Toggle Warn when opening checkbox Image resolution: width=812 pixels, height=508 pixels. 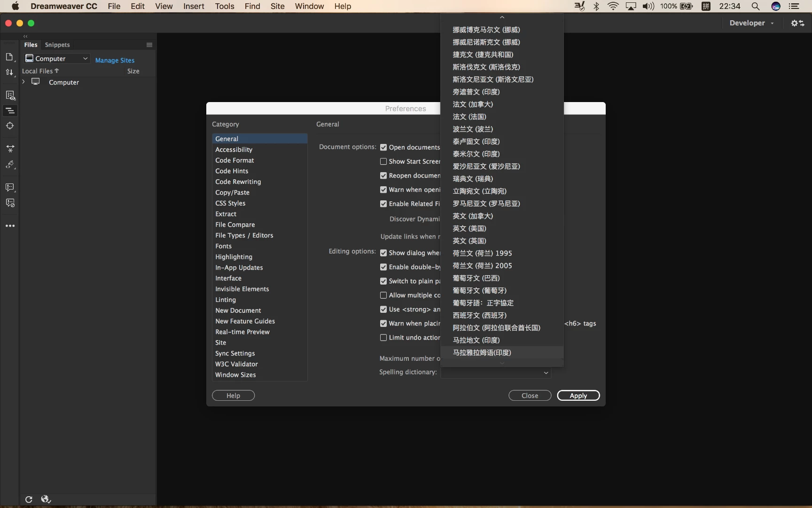[383, 190]
